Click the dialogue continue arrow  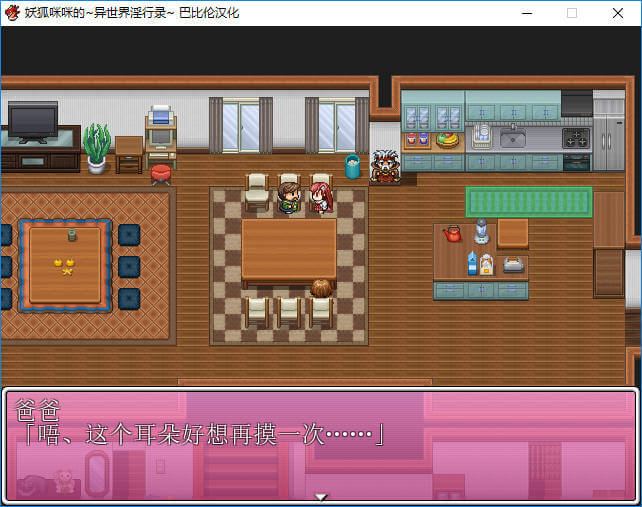tap(321, 496)
